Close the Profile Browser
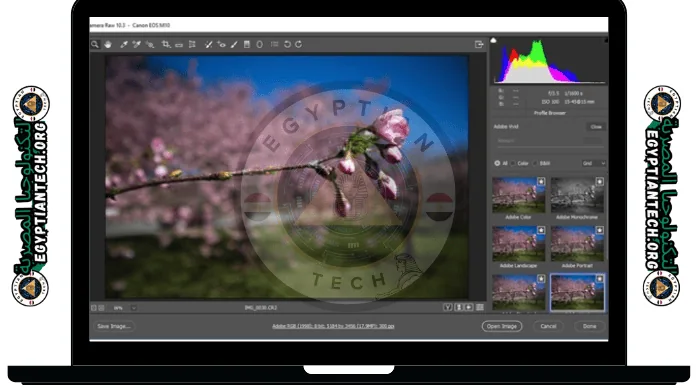Image resolution: width=698 pixels, height=392 pixels. (596, 127)
